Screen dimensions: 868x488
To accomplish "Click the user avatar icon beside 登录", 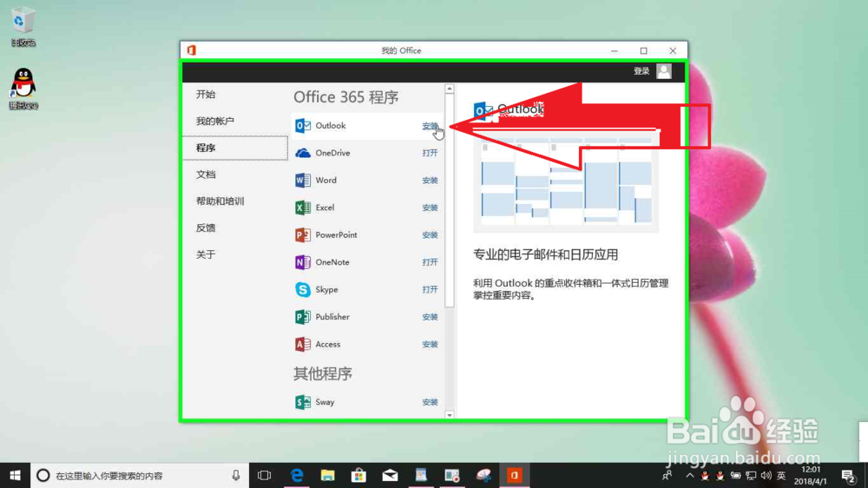I will coord(664,71).
